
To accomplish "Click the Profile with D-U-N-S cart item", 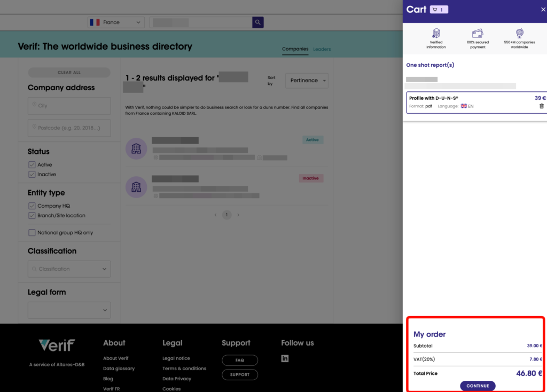I will tap(476, 103).
